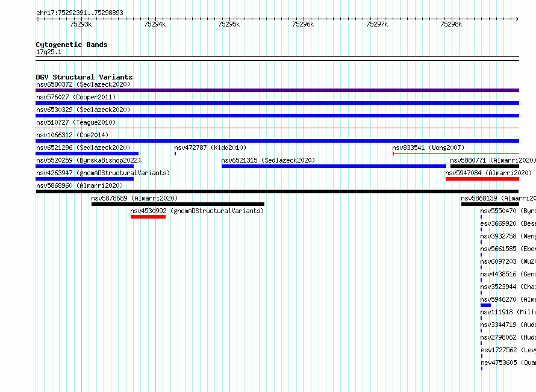Click the thin red line of nsv833541
The width and height of the screenshot is (536, 392).
point(456,154)
